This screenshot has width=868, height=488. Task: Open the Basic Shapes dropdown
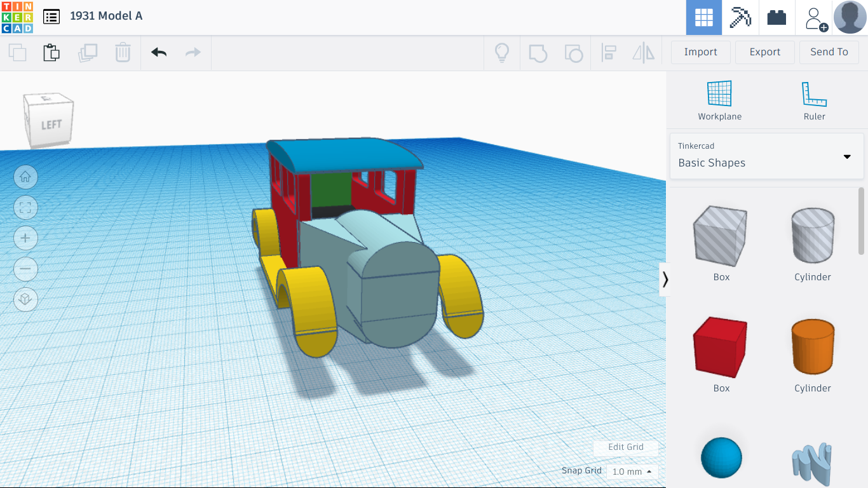pyautogui.click(x=767, y=156)
